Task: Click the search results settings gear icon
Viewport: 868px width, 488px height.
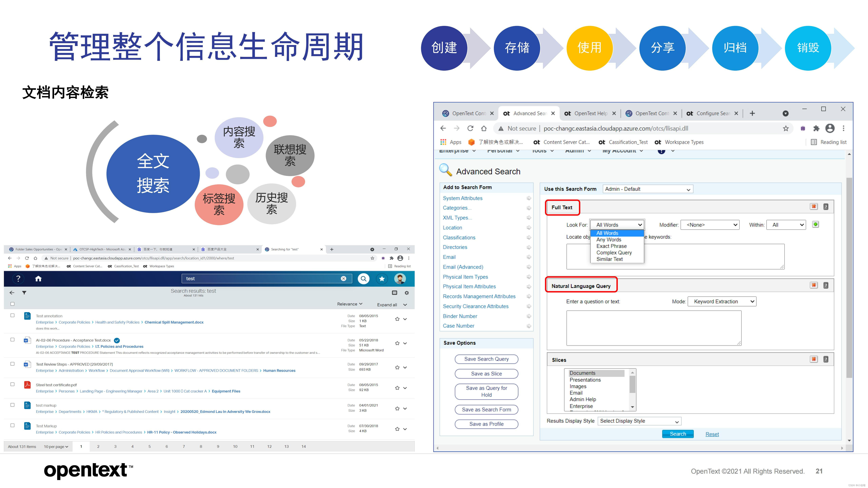Action: tap(407, 293)
